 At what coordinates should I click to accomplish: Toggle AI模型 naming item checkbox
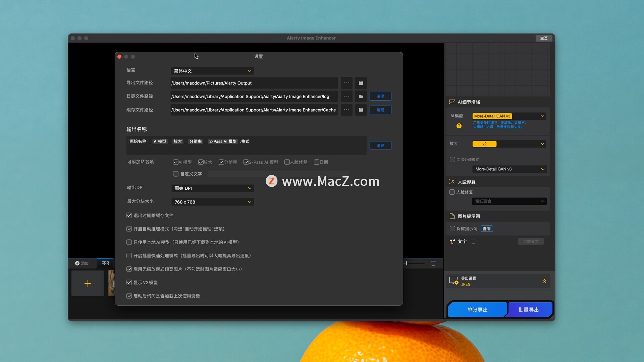coord(175,162)
